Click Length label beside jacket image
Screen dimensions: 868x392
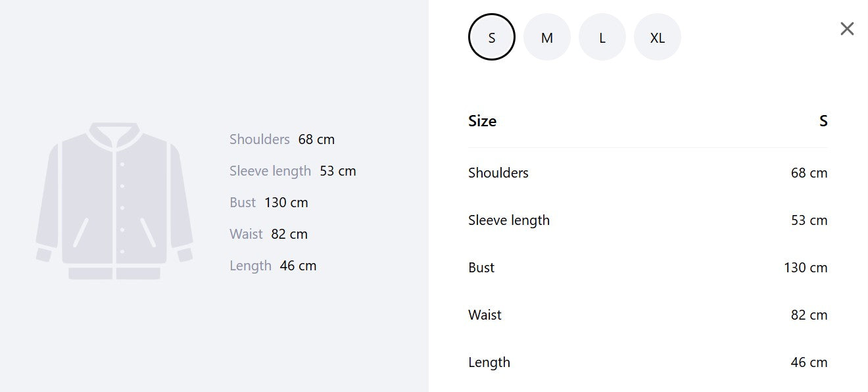click(x=251, y=266)
